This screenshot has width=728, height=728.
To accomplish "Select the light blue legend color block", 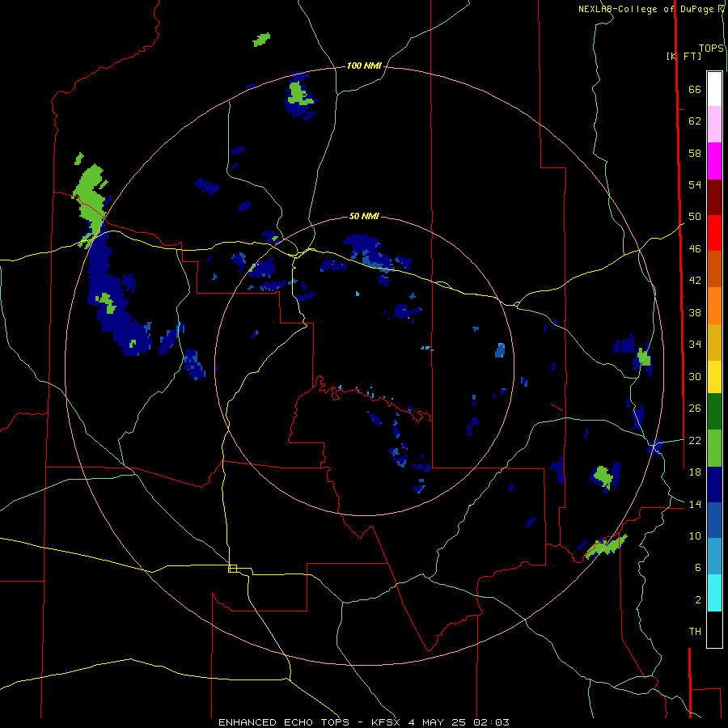I will 714,557.
